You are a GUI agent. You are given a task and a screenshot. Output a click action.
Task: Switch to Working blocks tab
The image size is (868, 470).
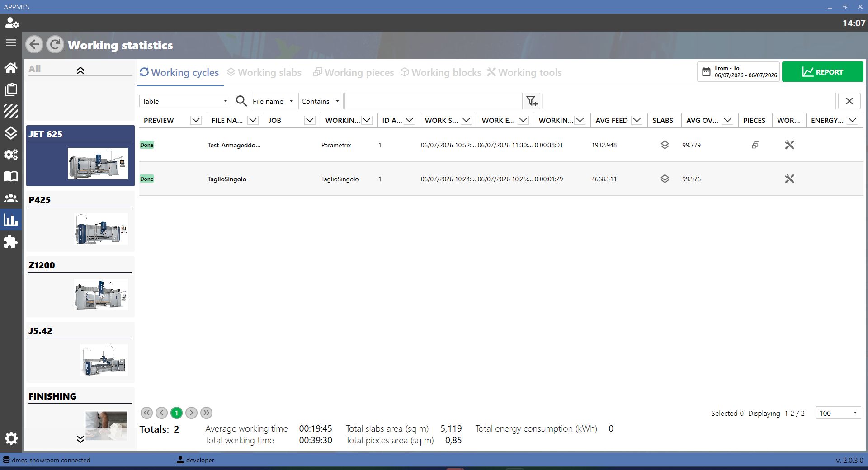[x=441, y=72]
